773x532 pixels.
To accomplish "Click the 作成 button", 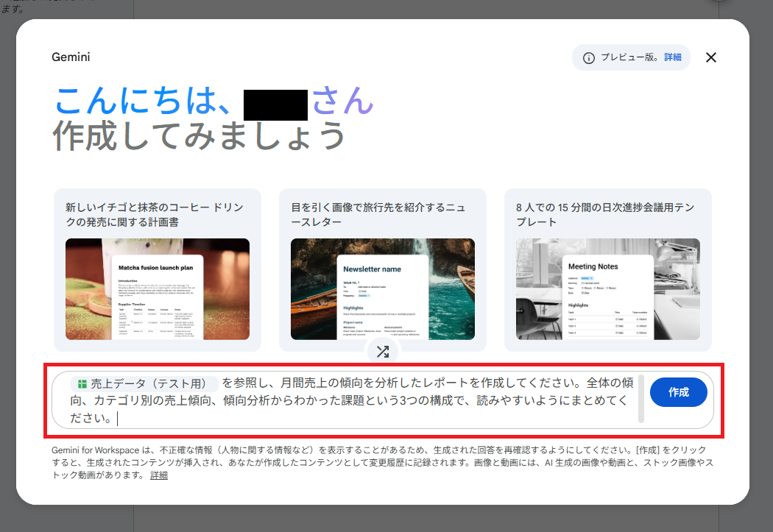I will [x=678, y=392].
